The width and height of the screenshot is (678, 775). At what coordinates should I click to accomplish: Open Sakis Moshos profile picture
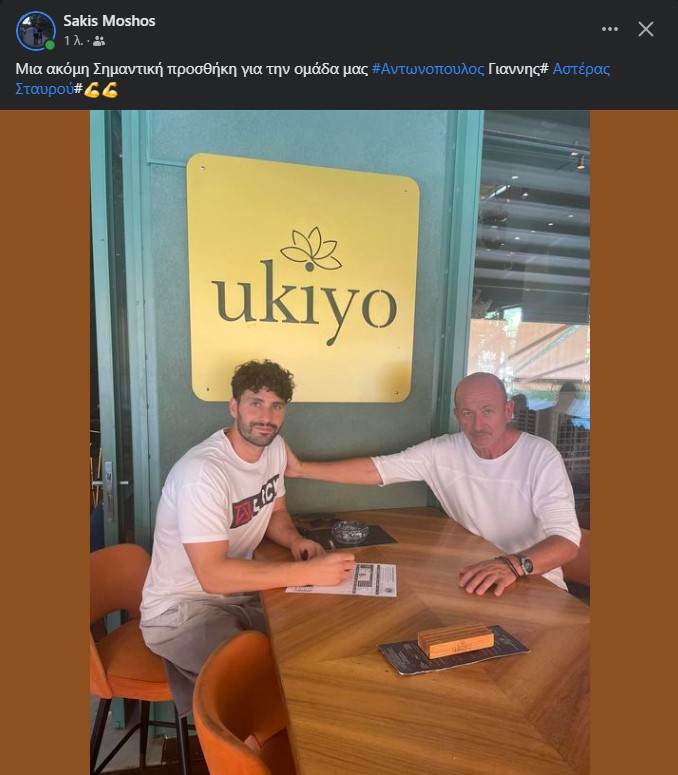pos(36,31)
